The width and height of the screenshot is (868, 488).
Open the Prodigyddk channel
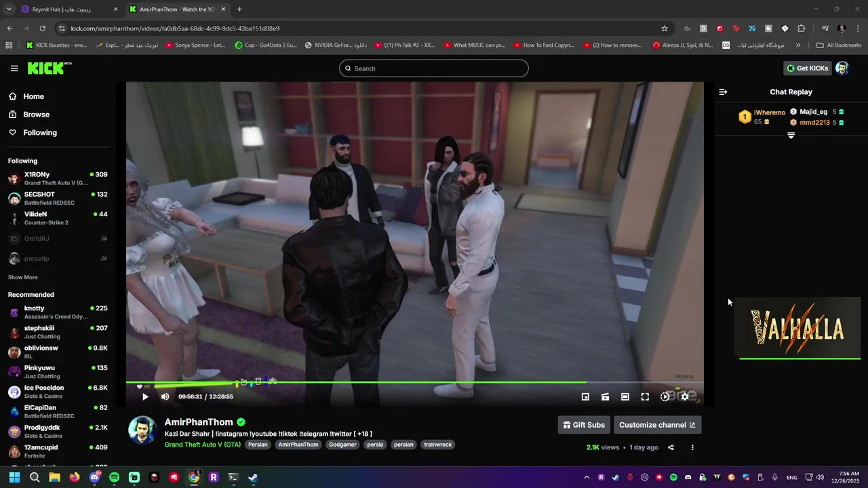point(58,431)
